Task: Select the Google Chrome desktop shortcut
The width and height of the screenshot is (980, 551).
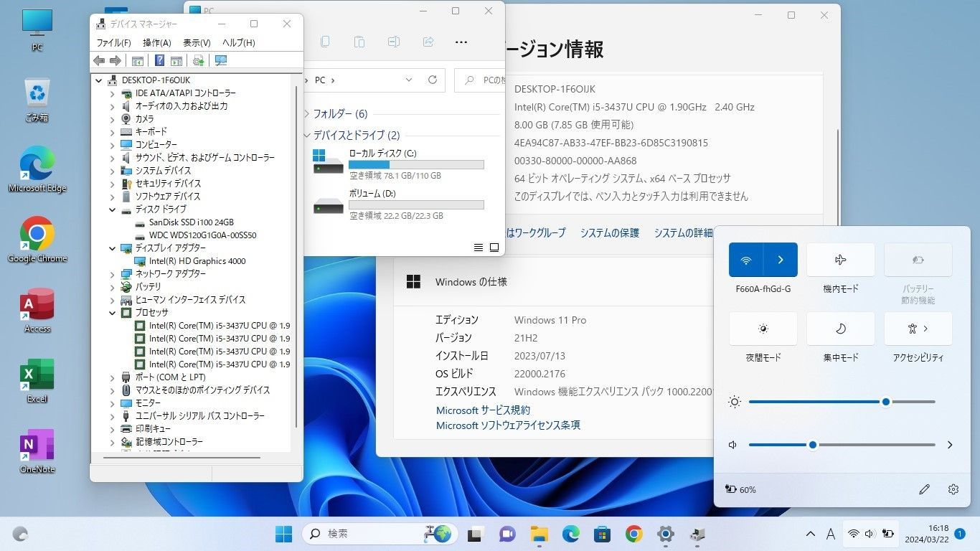Action: [37, 240]
